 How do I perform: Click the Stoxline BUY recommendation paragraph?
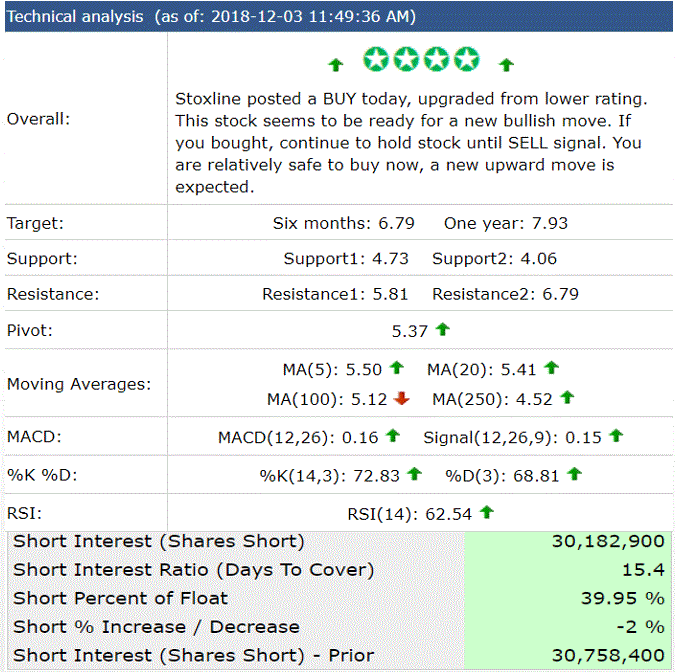point(411,142)
